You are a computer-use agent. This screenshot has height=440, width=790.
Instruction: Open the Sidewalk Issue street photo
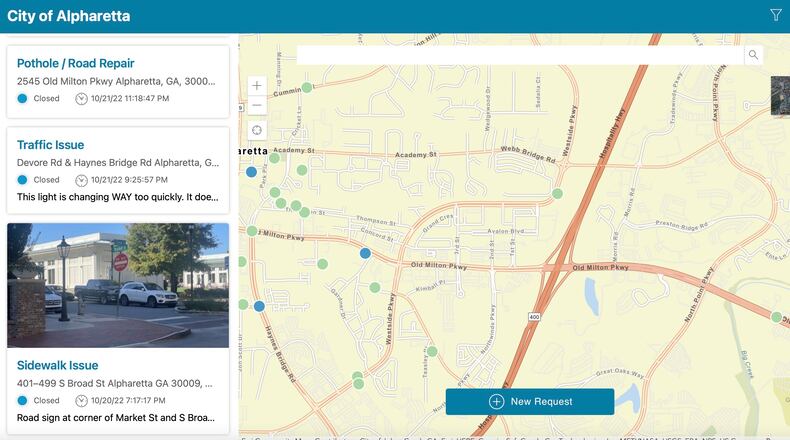(118, 285)
